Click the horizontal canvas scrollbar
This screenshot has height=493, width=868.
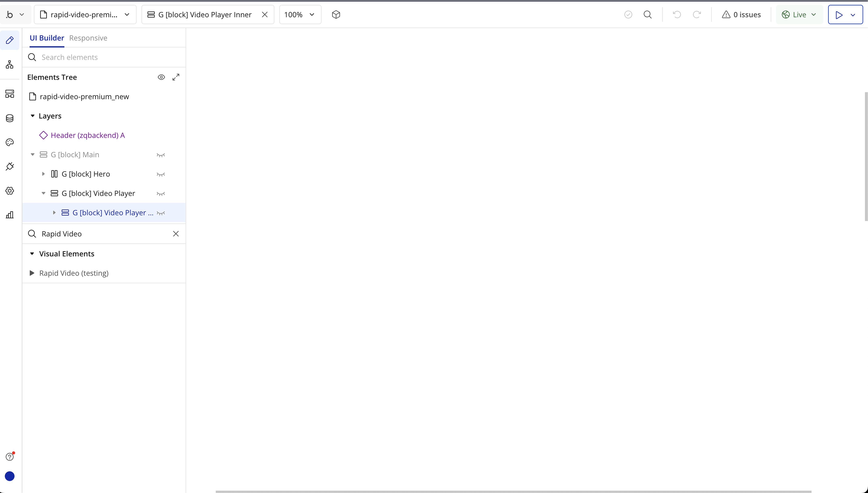point(513,491)
